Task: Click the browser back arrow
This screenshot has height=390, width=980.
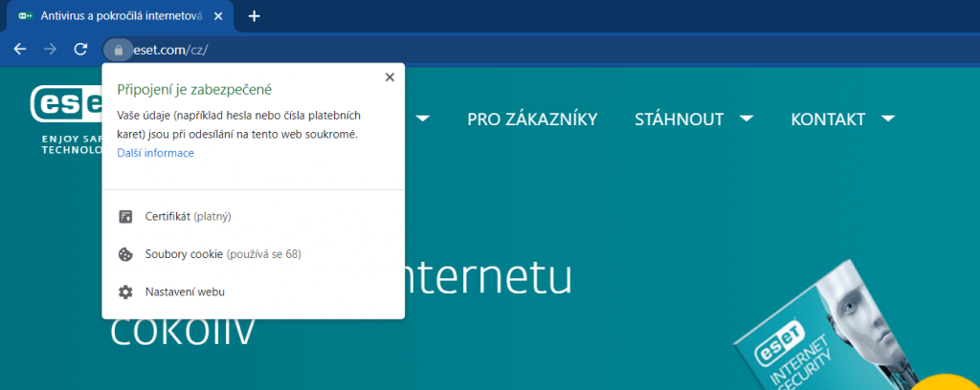Action: point(20,49)
